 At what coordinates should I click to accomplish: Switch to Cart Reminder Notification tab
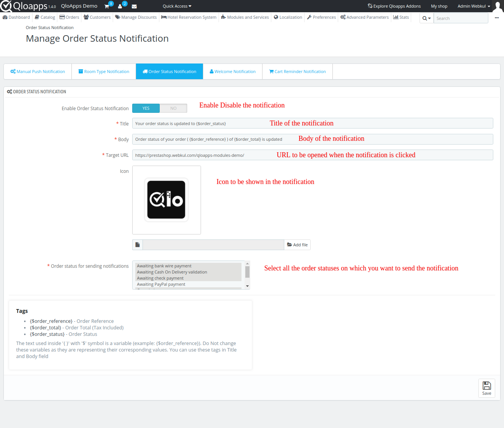tap(297, 72)
